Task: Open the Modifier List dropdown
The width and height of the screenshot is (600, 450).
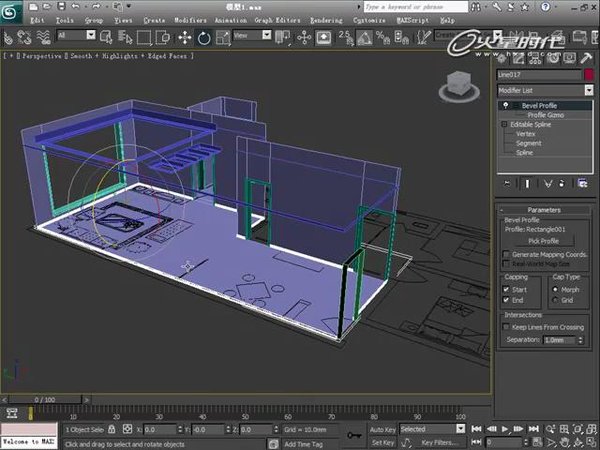Action: point(546,90)
